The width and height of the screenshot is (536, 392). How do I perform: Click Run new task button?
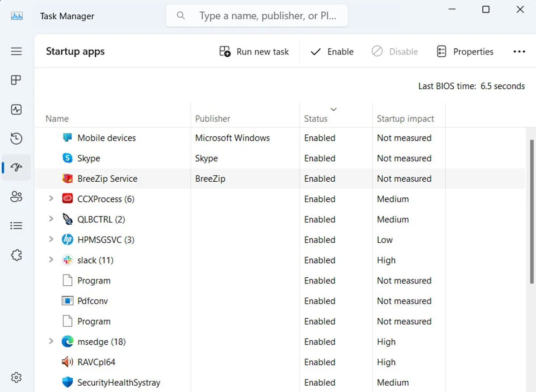point(254,52)
